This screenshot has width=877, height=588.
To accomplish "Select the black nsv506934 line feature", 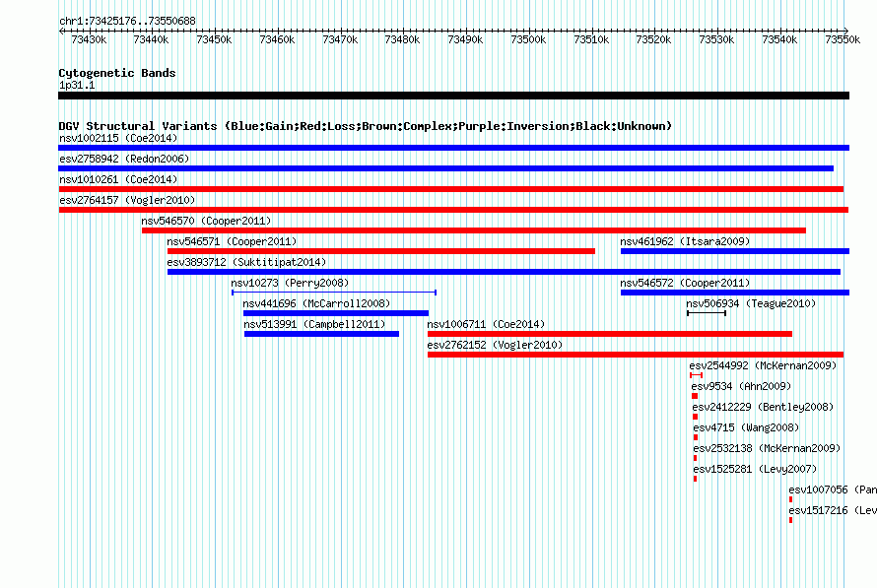I will (x=707, y=313).
